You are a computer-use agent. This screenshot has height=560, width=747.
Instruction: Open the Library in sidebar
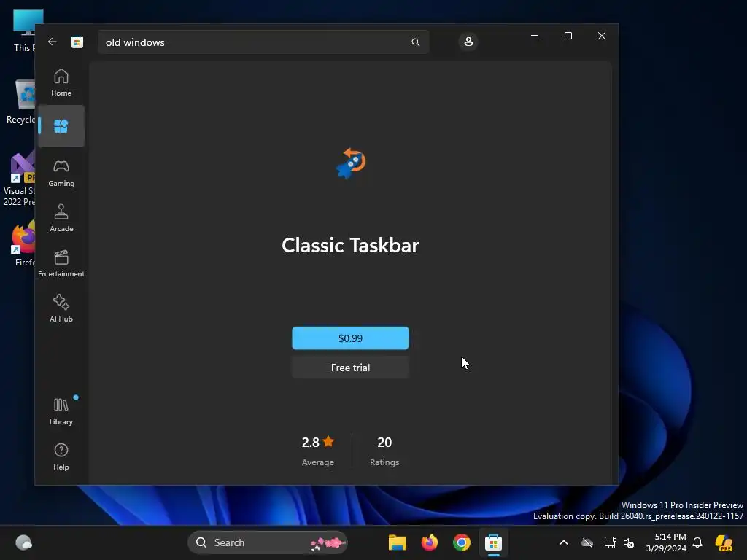tap(61, 411)
